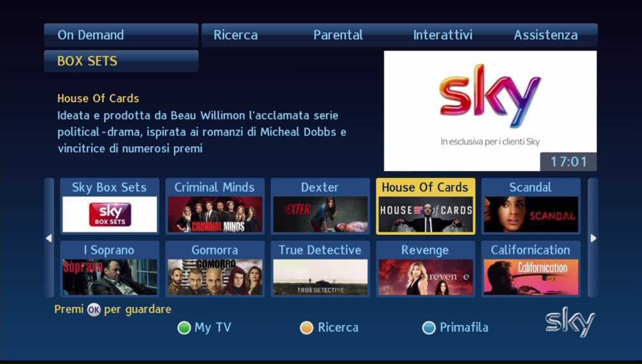Open the highlighted House Of Cards tile
Screen dimensions: 642x364
tap(426, 206)
